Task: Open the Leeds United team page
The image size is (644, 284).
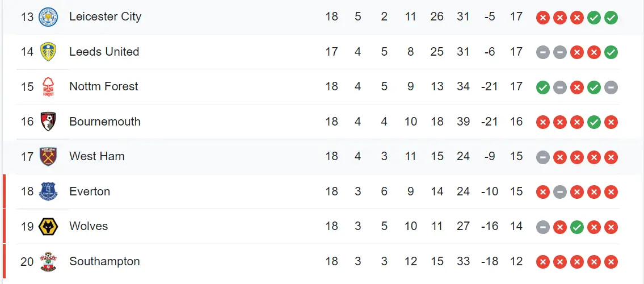Action: pyautogui.click(x=104, y=52)
